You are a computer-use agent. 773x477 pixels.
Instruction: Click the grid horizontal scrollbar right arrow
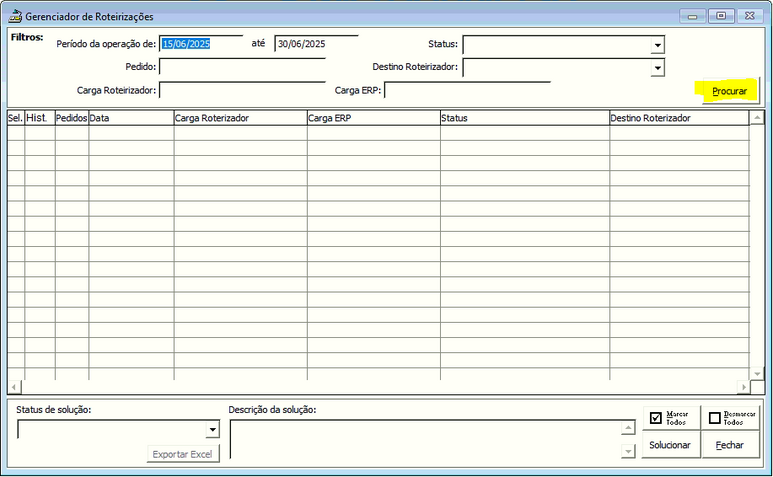click(743, 387)
